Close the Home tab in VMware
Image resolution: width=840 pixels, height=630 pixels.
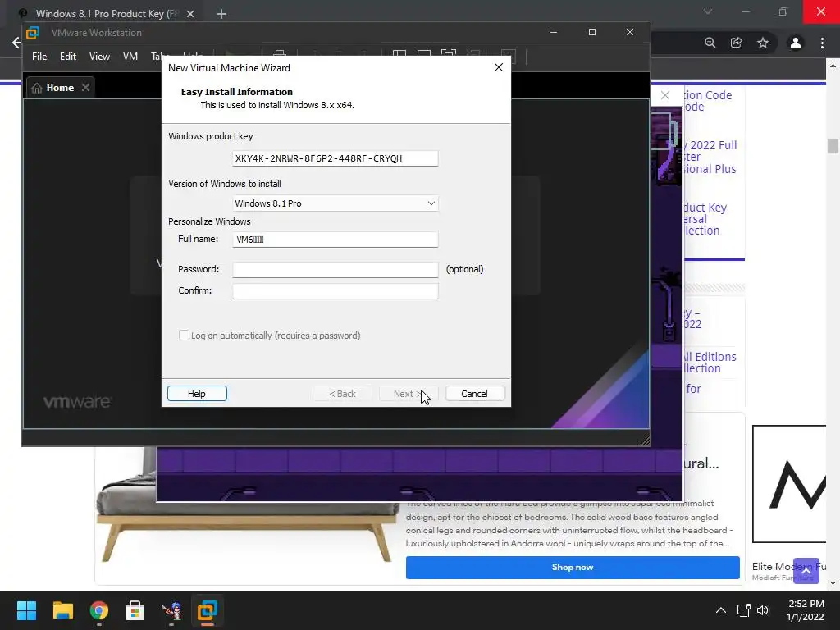coord(85,87)
